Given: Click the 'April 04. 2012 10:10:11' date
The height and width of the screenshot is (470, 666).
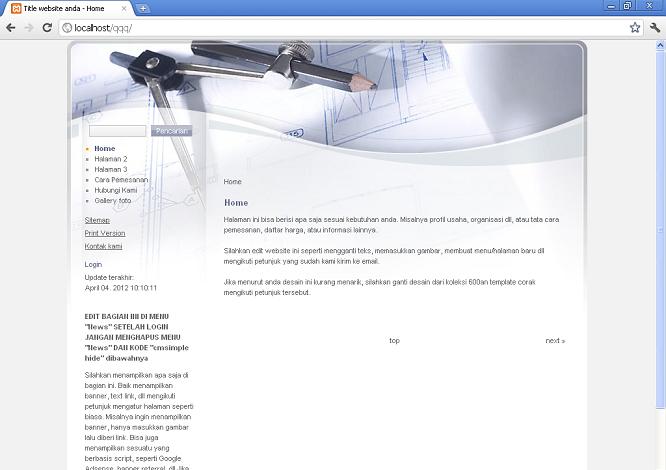Looking at the screenshot, I should click(x=121, y=288).
